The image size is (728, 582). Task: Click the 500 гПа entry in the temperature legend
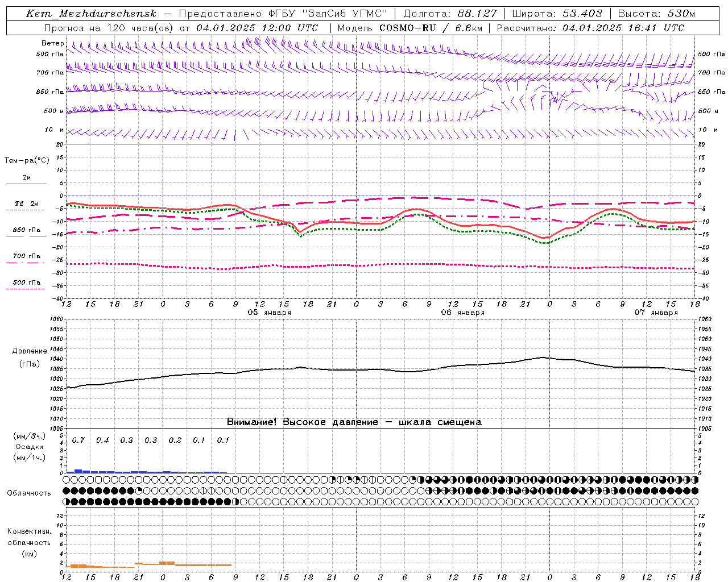pos(27,282)
